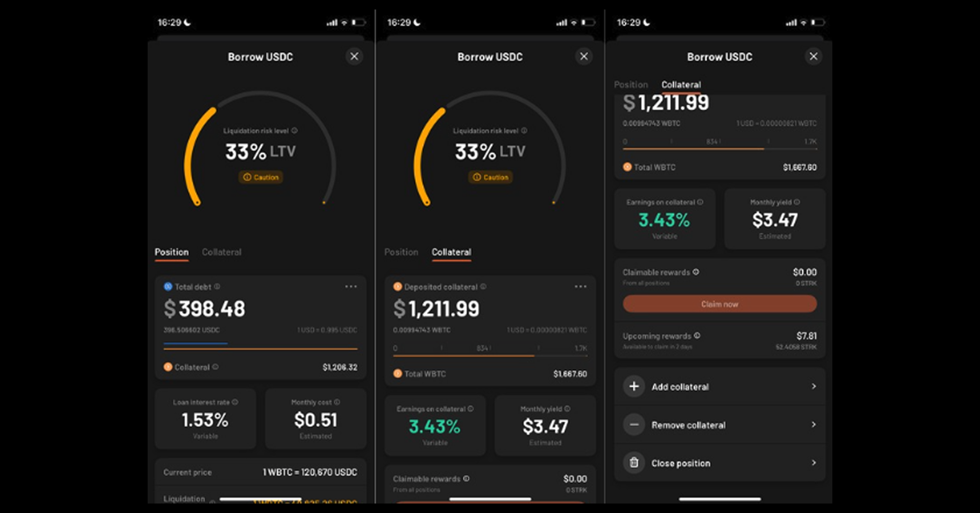Expand Close position via its chevron
The height and width of the screenshot is (513, 980).
(813, 463)
